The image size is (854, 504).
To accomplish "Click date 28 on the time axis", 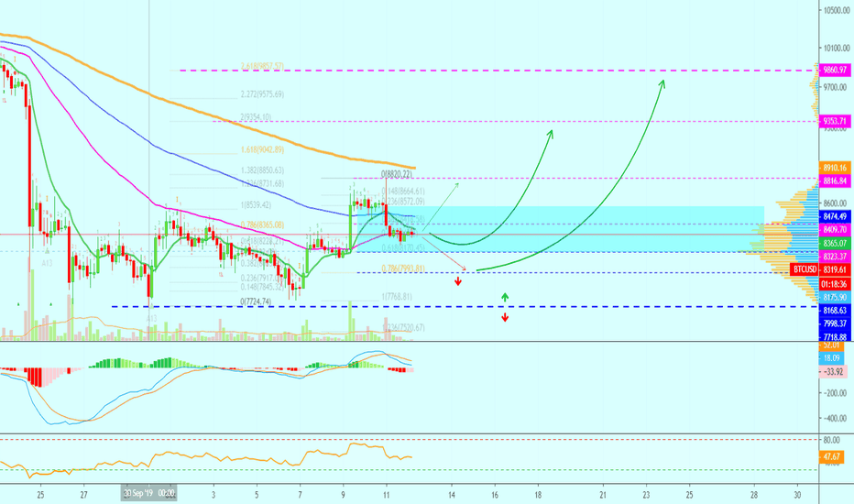I will coord(754,495).
